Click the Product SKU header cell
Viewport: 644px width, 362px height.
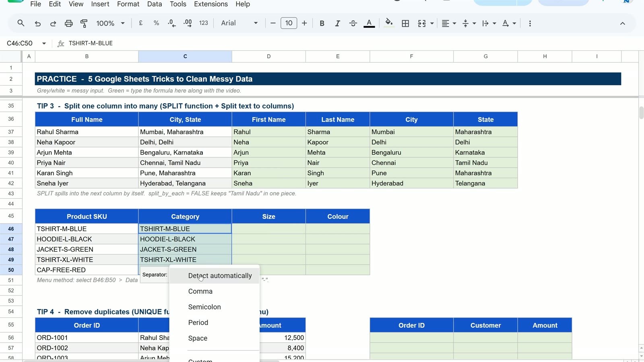point(87,216)
